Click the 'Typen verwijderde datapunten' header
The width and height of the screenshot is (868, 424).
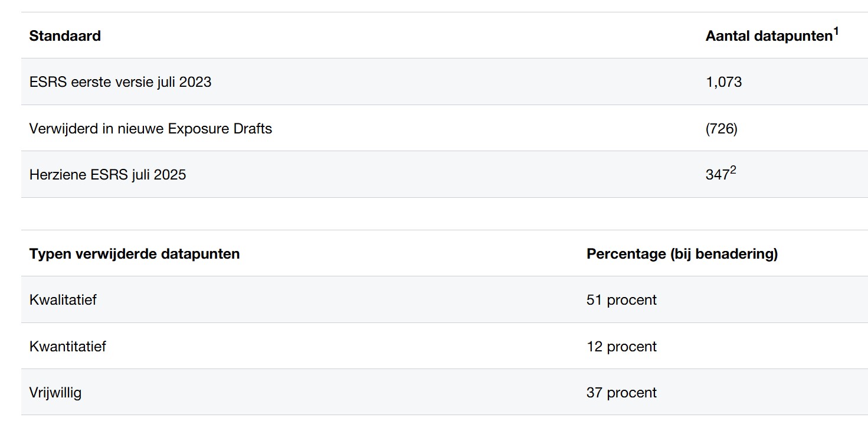pyautogui.click(x=135, y=254)
